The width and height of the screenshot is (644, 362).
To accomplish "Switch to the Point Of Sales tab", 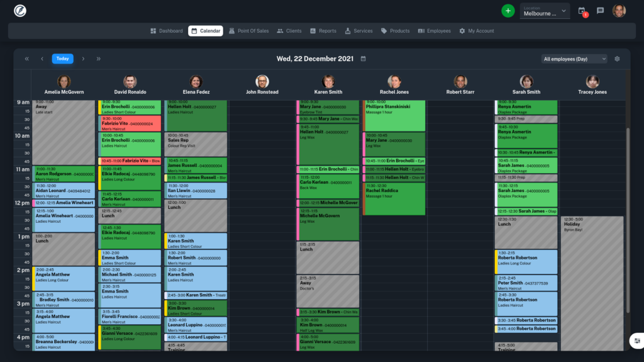I will pyautogui.click(x=248, y=31).
